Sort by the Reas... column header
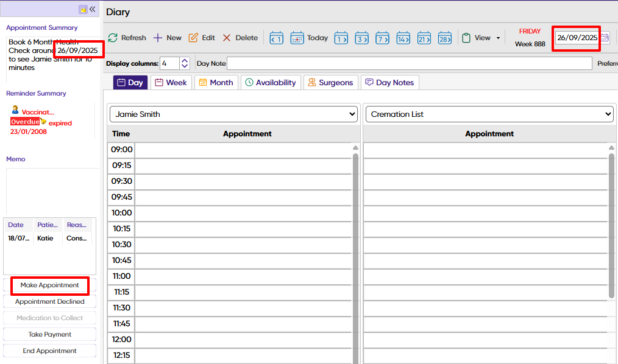Image resolution: width=618 pixels, height=364 pixels. tap(76, 225)
